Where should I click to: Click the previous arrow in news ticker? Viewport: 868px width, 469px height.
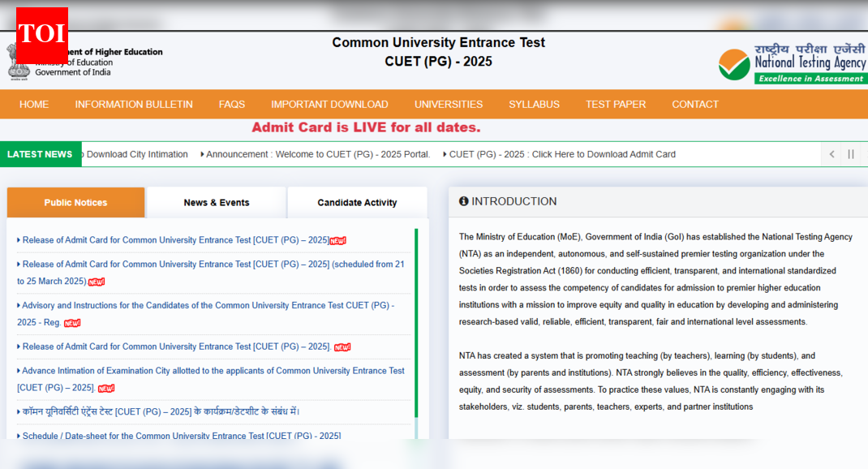(831, 154)
